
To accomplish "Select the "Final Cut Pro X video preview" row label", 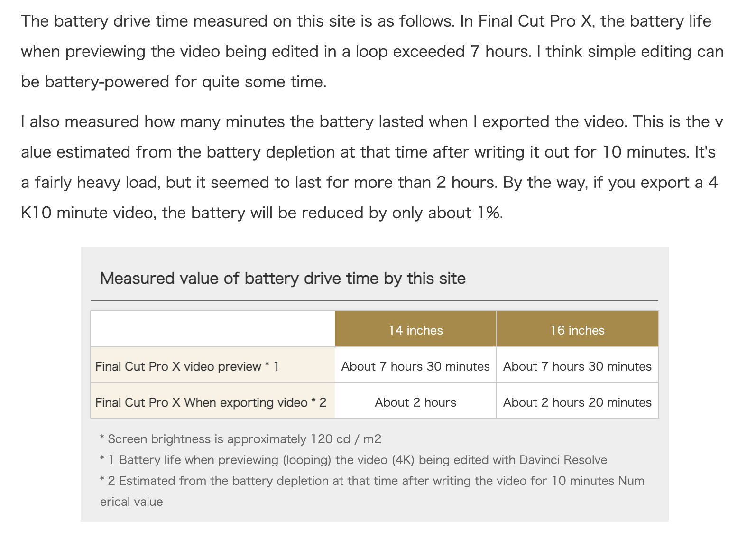I will coord(187,366).
